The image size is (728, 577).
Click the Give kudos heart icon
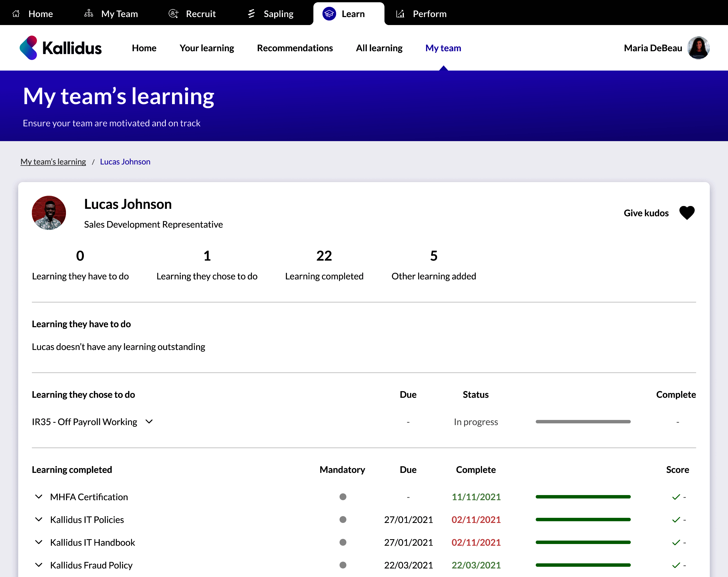pyautogui.click(x=687, y=213)
